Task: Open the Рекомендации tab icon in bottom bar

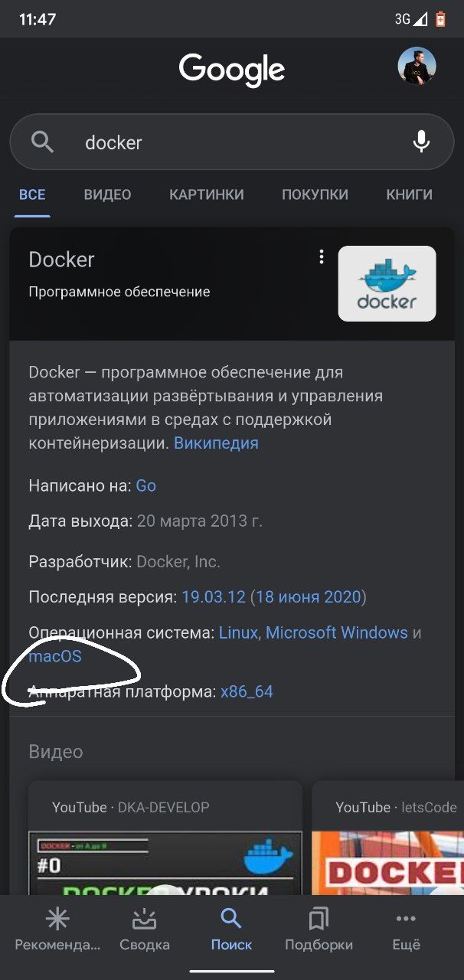Action: 57,920
